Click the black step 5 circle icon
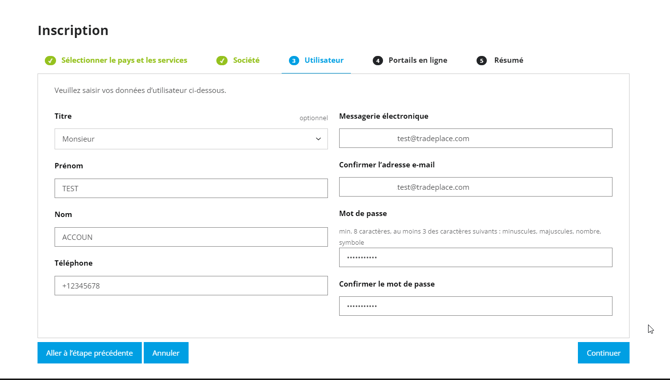 [482, 61]
